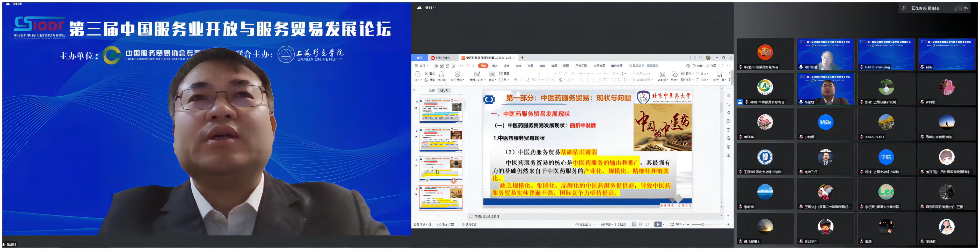Switch to the Insert ribbon tab
The width and height of the screenshot is (980, 250).
point(495,66)
